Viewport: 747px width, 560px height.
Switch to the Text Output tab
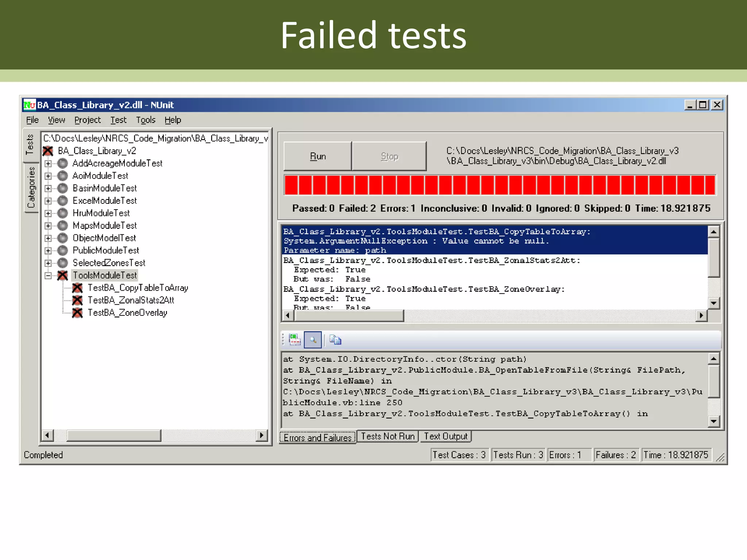[x=445, y=436]
